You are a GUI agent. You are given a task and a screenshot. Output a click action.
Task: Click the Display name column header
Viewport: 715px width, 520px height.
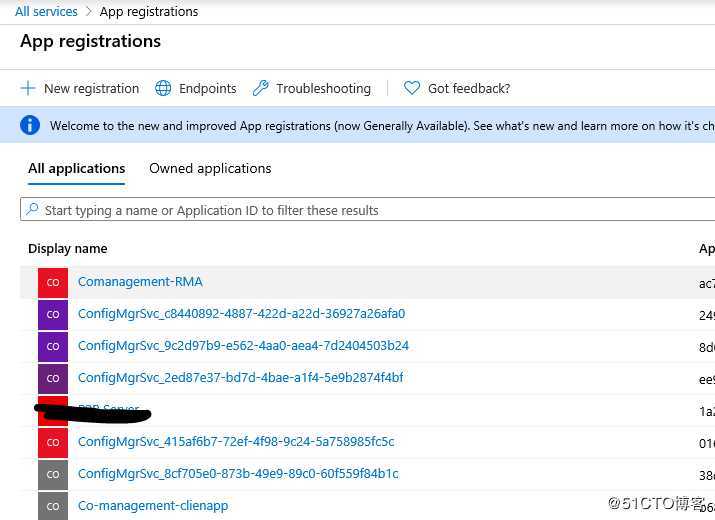click(67, 249)
